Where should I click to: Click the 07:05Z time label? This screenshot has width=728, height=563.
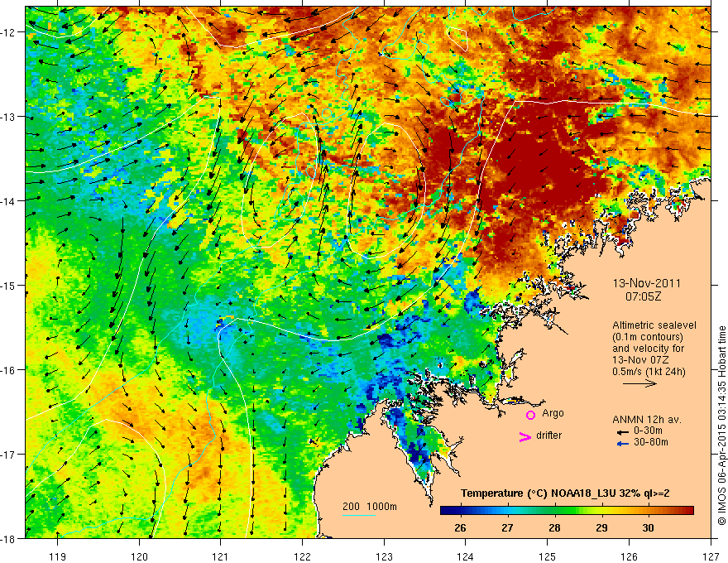[x=643, y=296]
